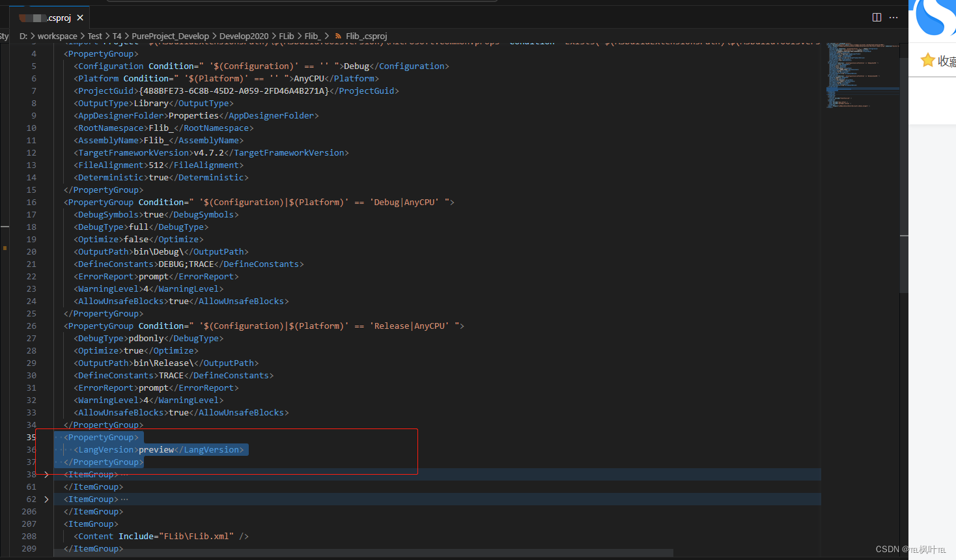Click the orange change marker in the gutter
Image resolution: width=956 pixels, height=560 pixels.
[5, 249]
